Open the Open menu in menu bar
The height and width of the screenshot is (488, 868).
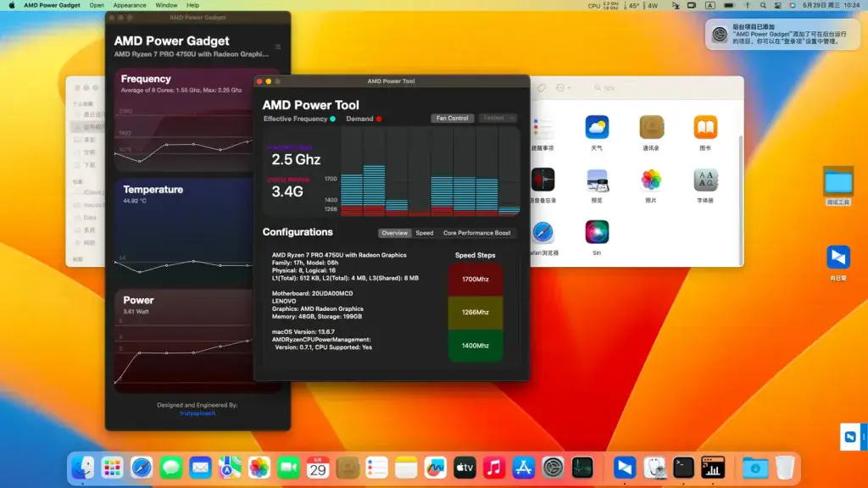[x=97, y=6]
